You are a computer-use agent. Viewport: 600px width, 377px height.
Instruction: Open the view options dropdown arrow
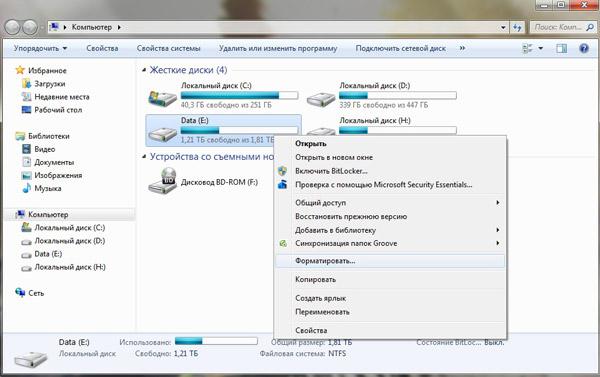pos(540,48)
